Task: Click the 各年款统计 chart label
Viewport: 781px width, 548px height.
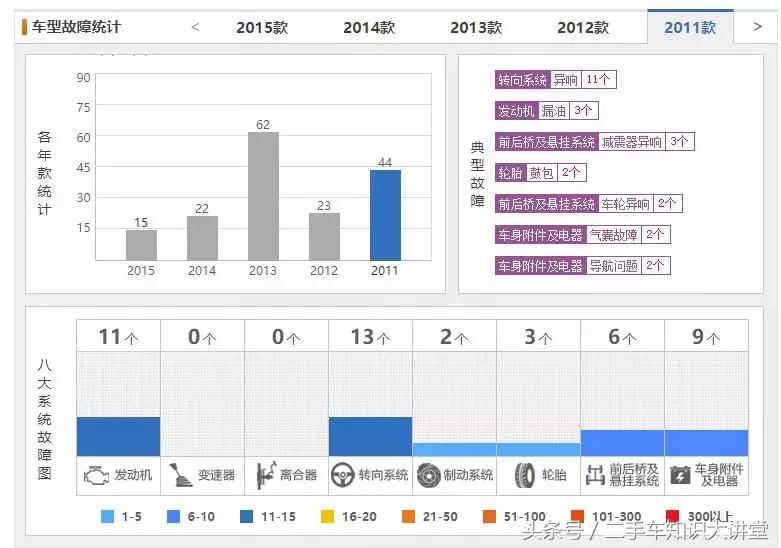Action: 44,173
